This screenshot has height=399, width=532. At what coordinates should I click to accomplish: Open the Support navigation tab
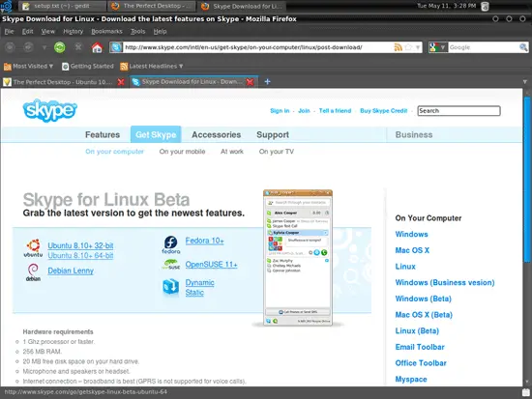[273, 134]
